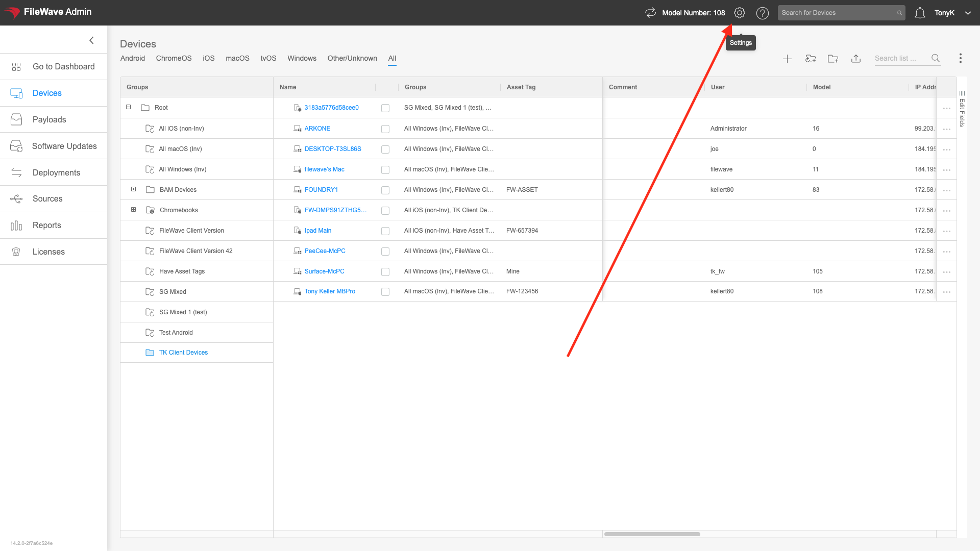Screen dimensions: 980x551
Task: Open row actions for filewave's Mac
Action: (x=947, y=170)
